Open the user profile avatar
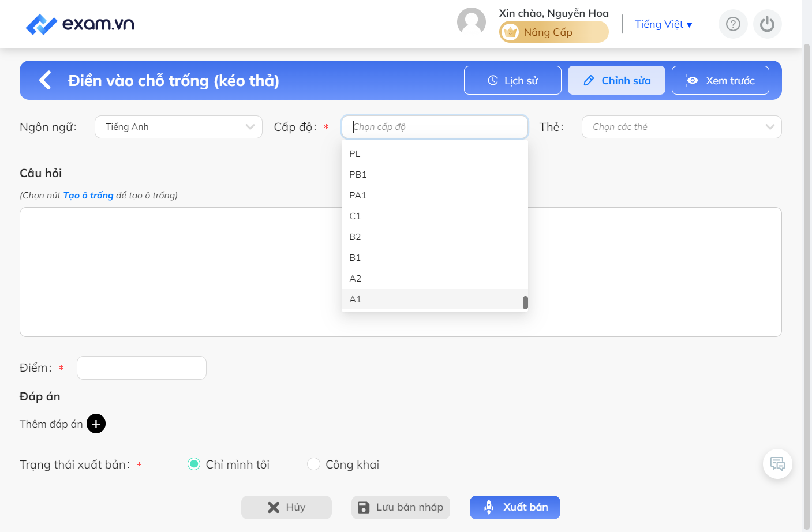 pos(472,22)
